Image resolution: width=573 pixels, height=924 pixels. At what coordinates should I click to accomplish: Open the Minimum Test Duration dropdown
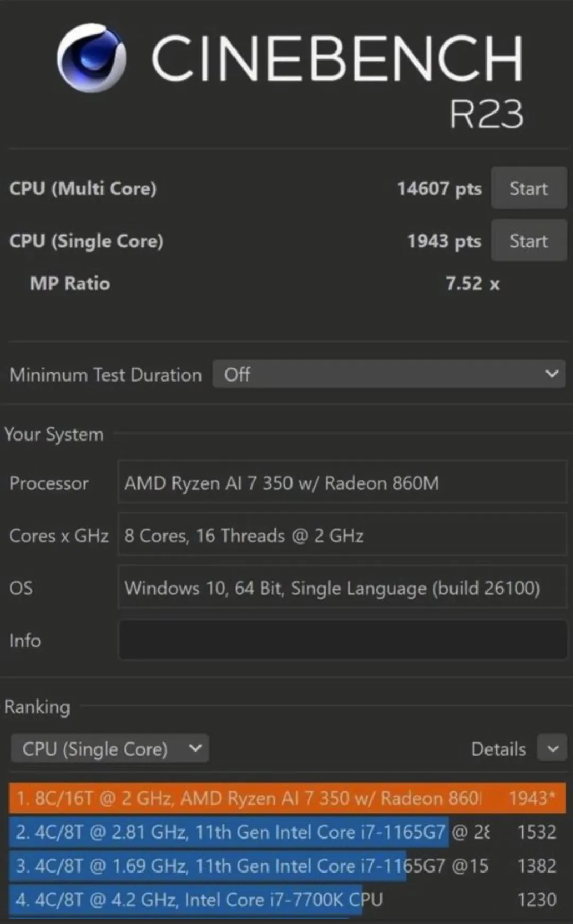click(389, 374)
